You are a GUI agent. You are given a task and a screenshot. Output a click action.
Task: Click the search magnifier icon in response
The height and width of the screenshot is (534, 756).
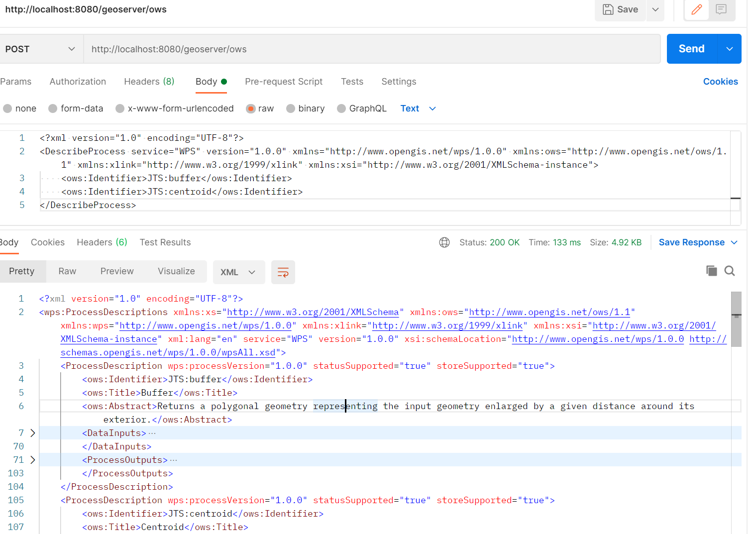point(730,271)
